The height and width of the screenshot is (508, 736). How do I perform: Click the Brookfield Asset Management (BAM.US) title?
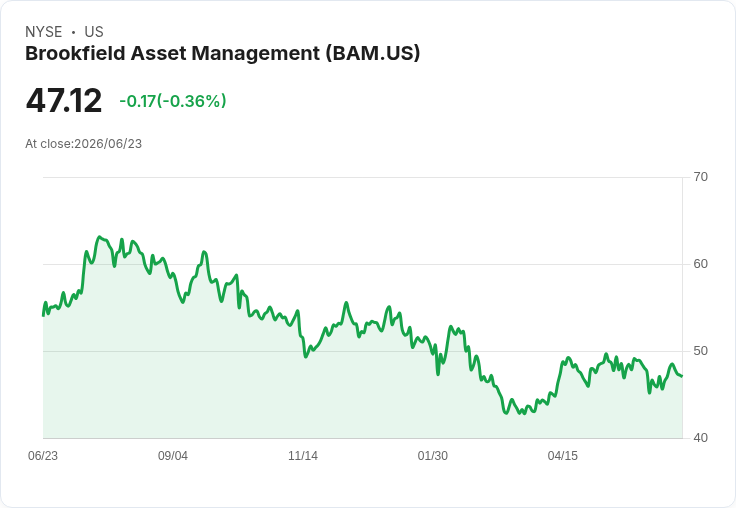[222, 53]
